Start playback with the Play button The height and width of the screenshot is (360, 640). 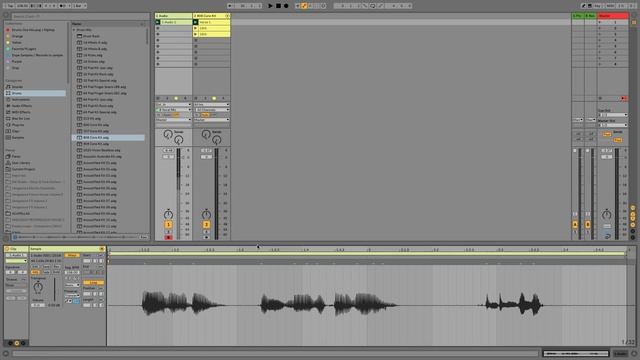(x=271, y=6)
